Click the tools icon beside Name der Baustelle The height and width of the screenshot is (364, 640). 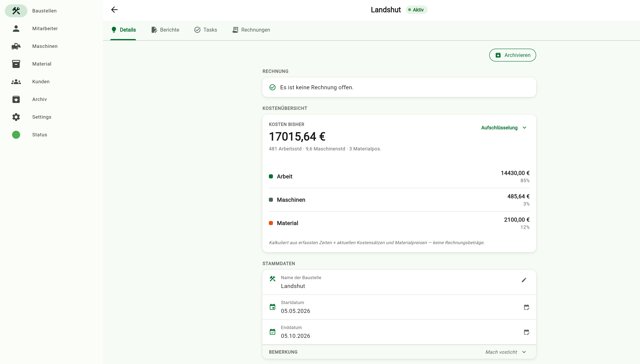click(273, 279)
